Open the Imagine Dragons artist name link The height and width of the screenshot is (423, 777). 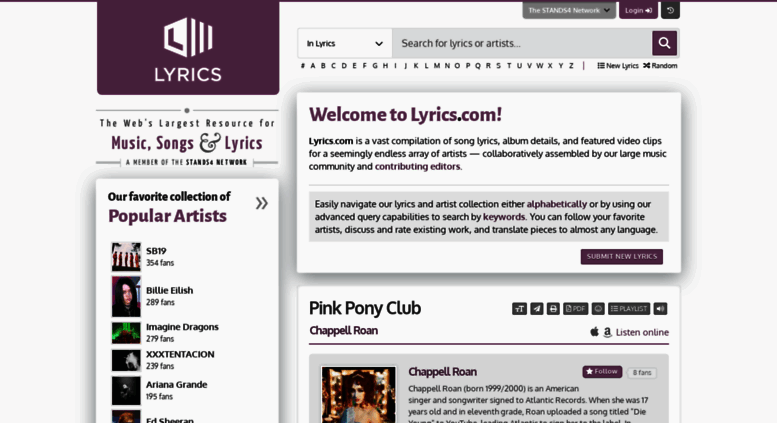pos(182,327)
